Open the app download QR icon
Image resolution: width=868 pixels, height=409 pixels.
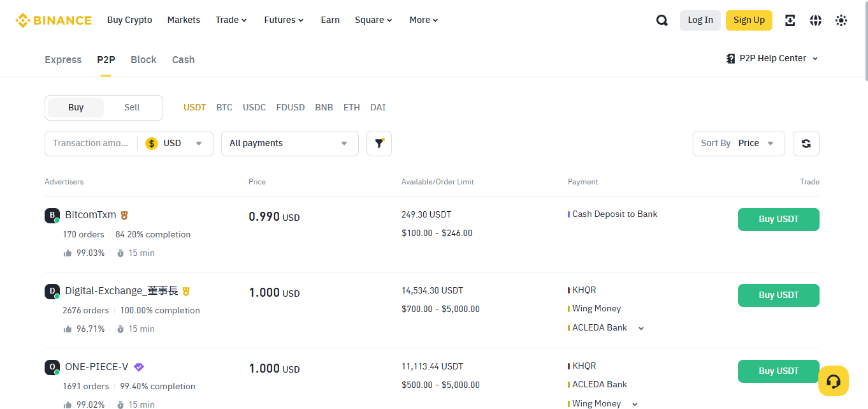(790, 20)
